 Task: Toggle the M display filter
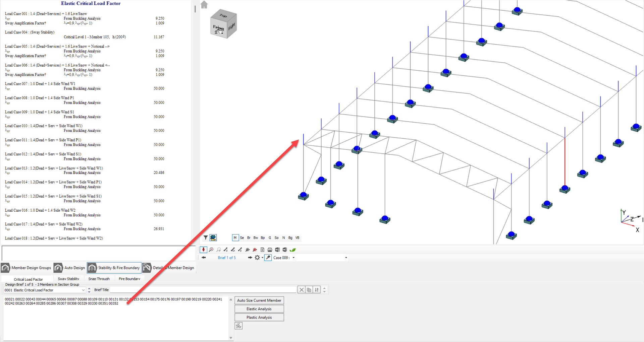coord(235,238)
